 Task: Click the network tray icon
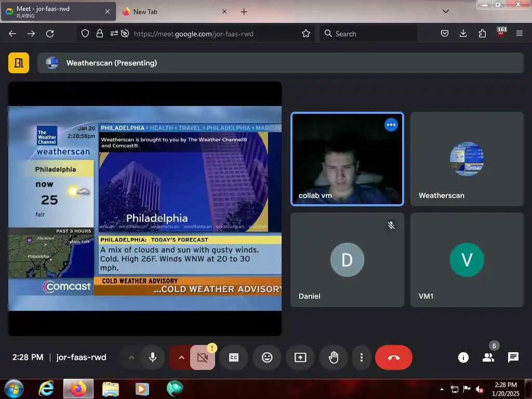coord(454,389)
